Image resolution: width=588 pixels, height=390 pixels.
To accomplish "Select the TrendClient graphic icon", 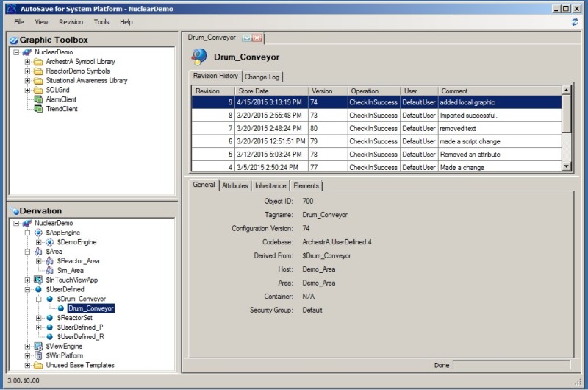I will pyautogui.click(x=38, y=109).
